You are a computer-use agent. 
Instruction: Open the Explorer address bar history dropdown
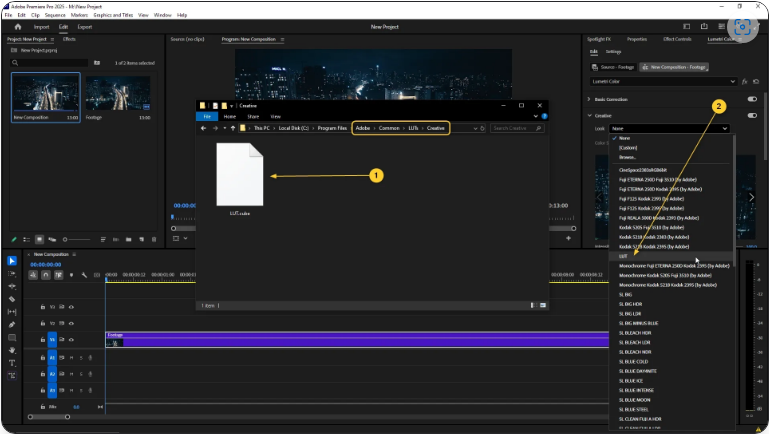click(475, 128)
